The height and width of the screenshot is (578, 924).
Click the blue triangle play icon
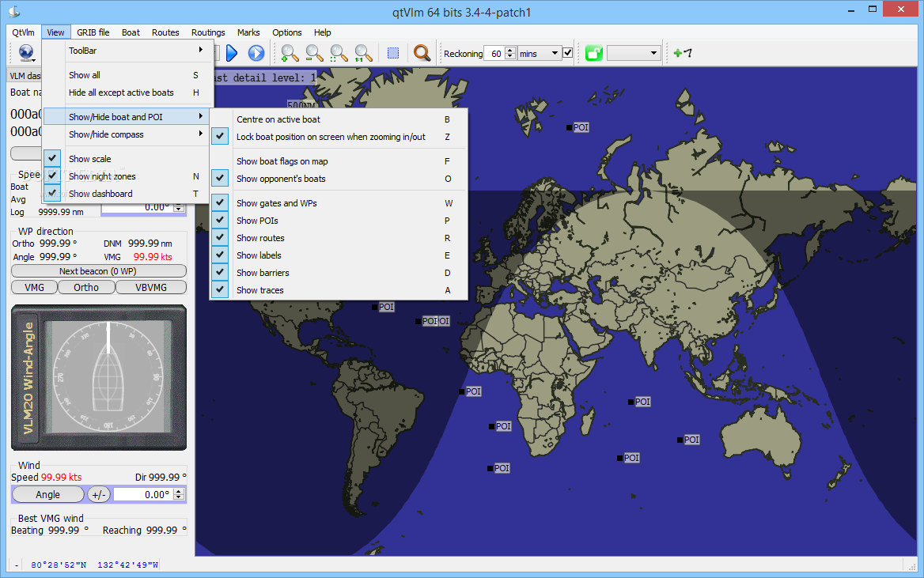click(232, 53)
